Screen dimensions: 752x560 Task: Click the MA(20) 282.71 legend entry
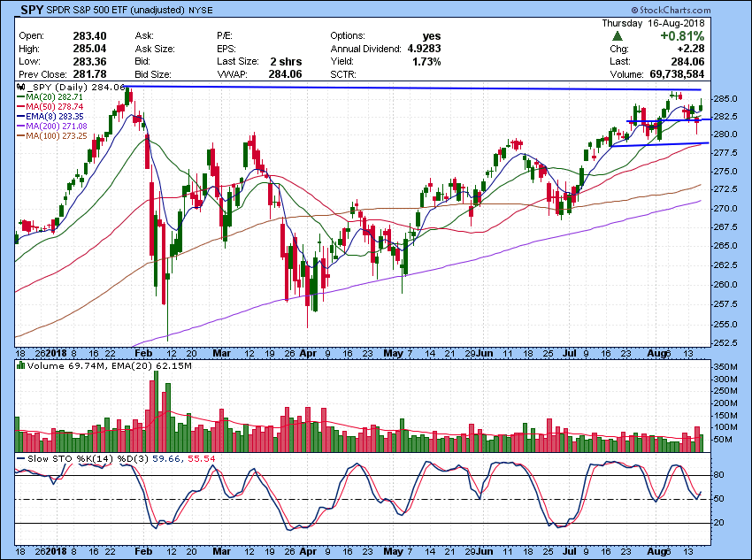pyautogui.click(x=54, y=96)
